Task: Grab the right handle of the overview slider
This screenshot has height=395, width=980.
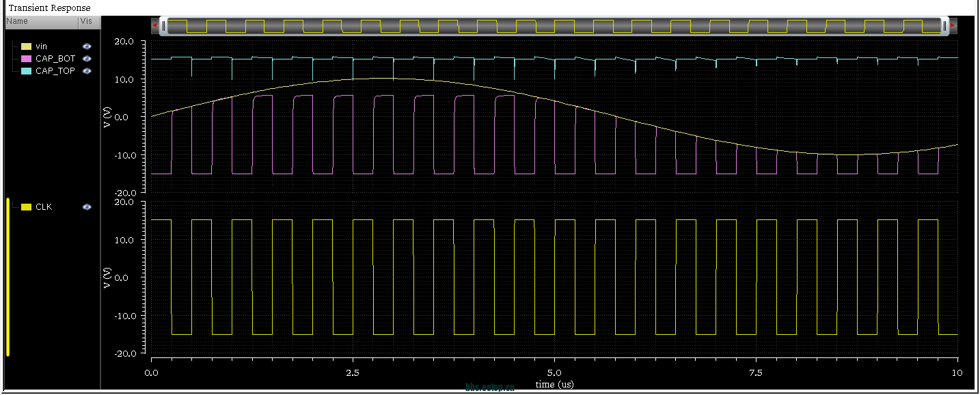Action: tap(944, 26)
